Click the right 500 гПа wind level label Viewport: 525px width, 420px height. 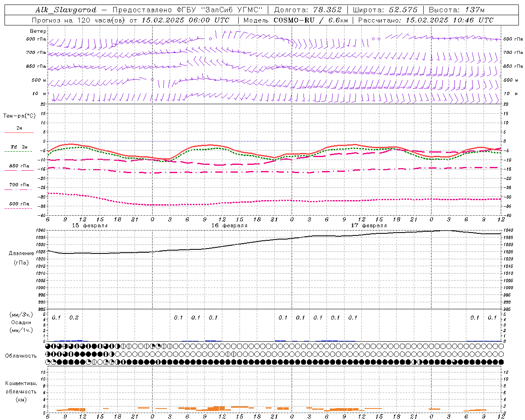click(513, 39)
